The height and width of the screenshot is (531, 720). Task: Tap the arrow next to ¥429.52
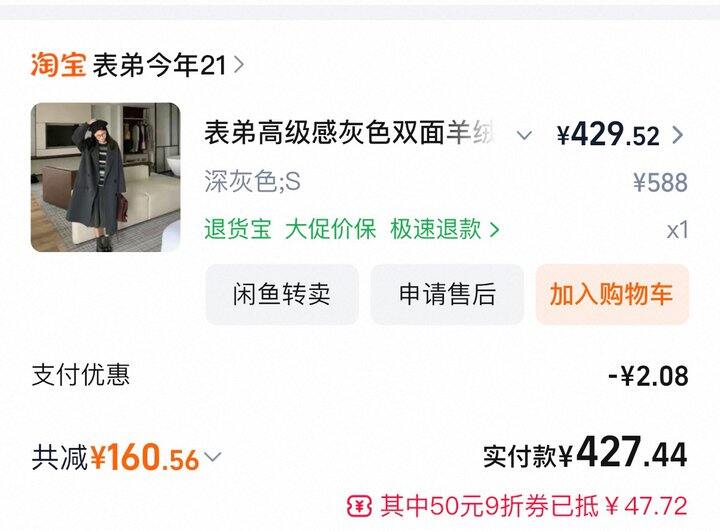678,135
